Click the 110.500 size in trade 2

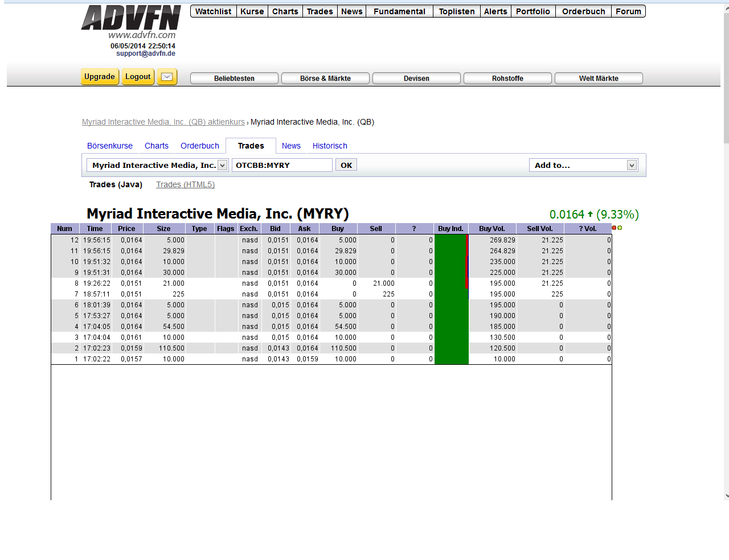click(x=171, y=348)
